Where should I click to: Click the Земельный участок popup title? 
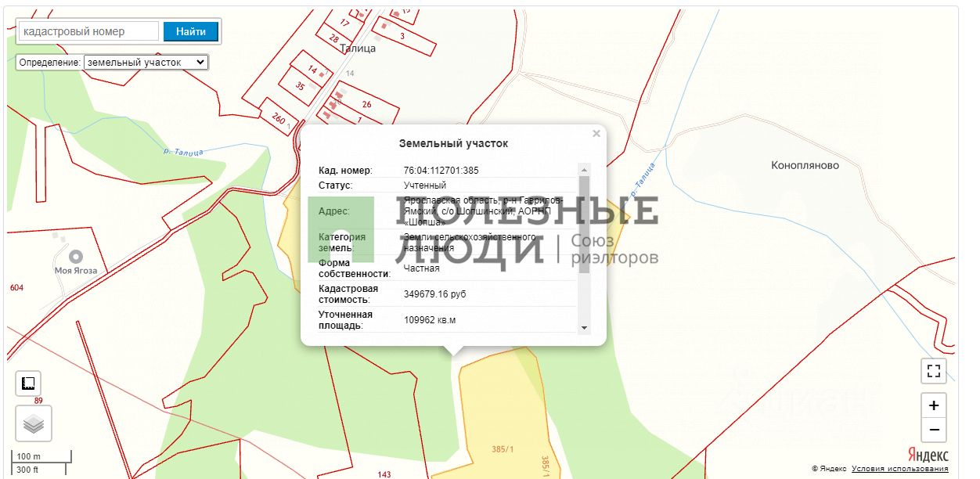coord(453,143)
